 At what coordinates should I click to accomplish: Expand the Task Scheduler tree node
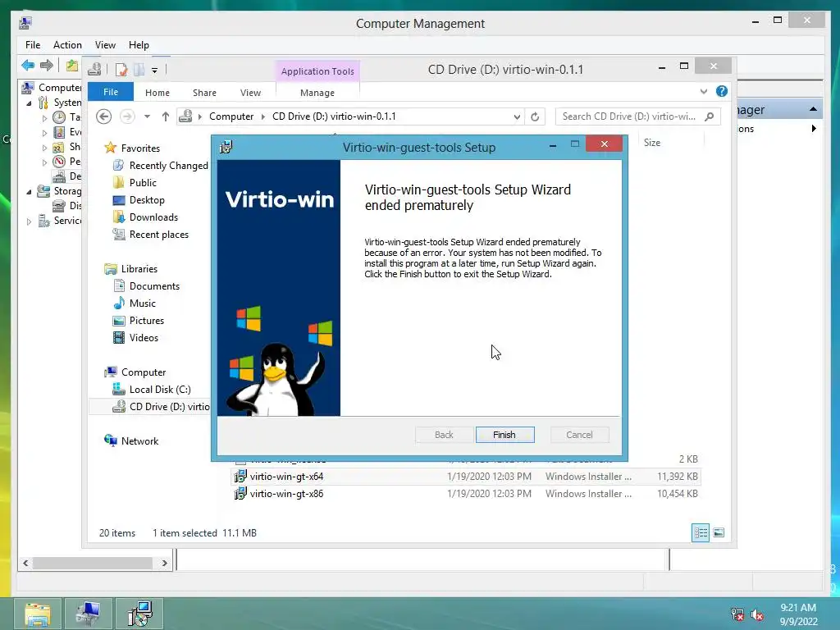pyautogui.click(x=44, y=118)
